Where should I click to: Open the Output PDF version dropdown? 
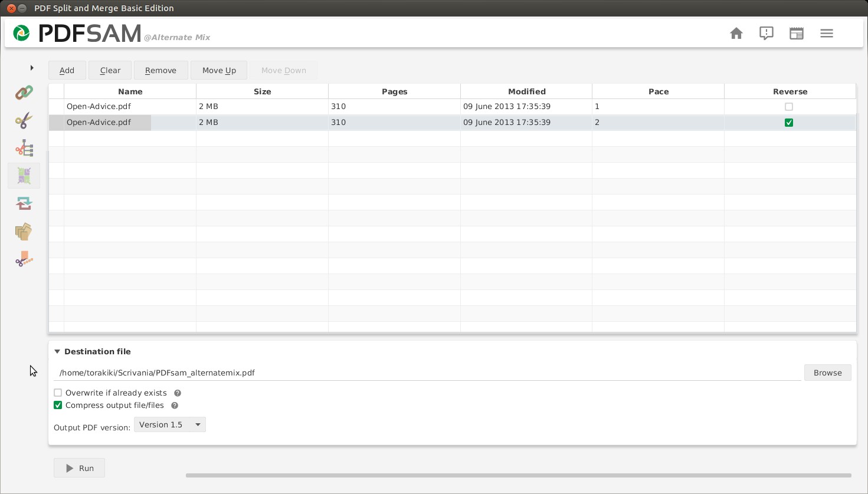pyautogui.click(x=170, y=424)
